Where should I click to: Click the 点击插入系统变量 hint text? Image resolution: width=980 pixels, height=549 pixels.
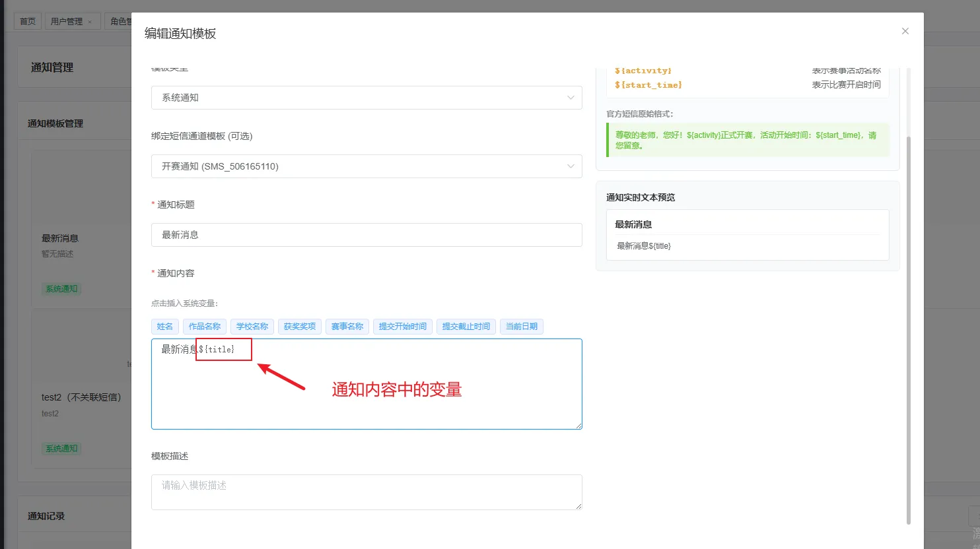[185, 304]
